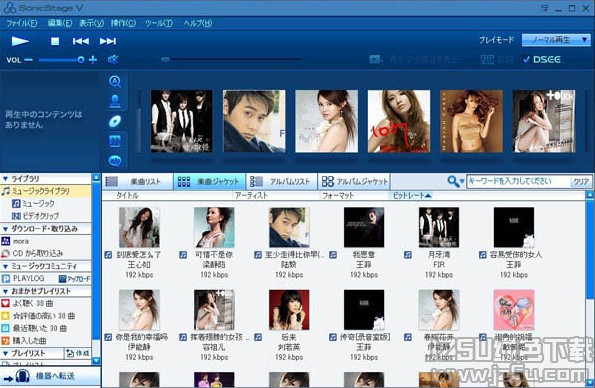
Task: Open mora in sidebar
Action: click(16, 241)
